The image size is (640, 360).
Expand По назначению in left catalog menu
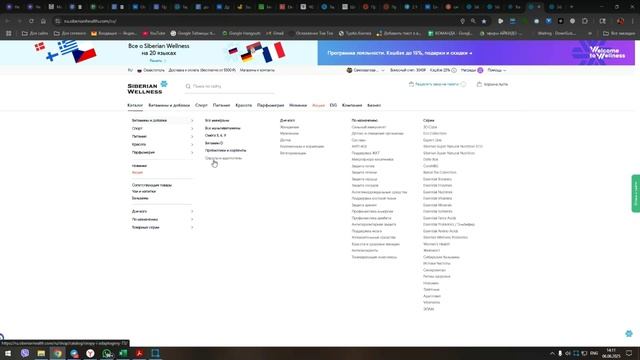[x=162, y=219]
